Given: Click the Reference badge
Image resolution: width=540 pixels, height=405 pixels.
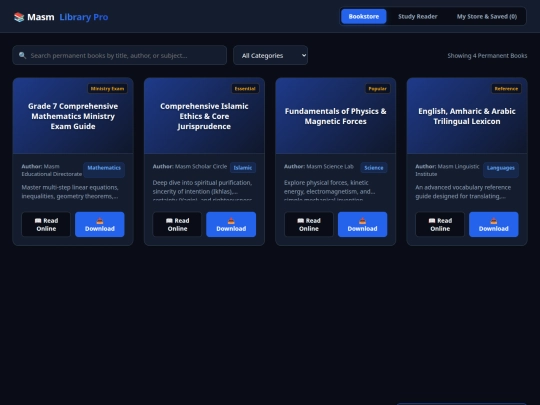Looking at the screenshot, I should tap(506, 89).
